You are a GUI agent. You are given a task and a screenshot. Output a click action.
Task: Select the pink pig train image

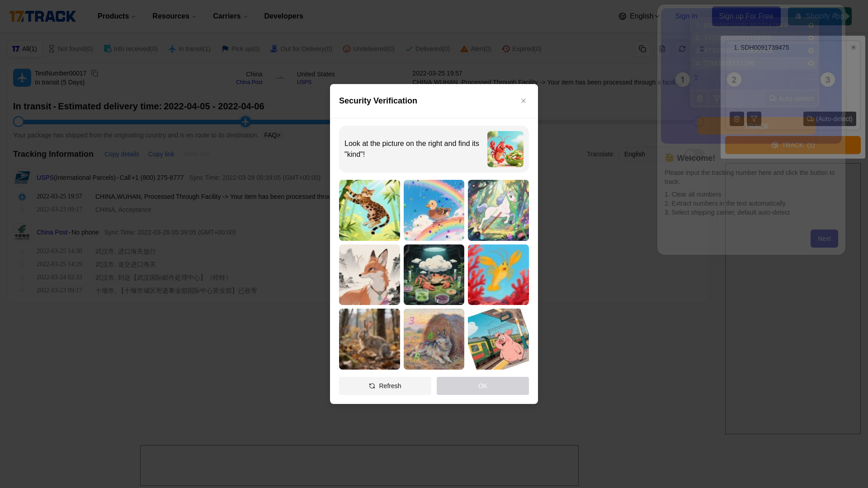tap(498, 339)
